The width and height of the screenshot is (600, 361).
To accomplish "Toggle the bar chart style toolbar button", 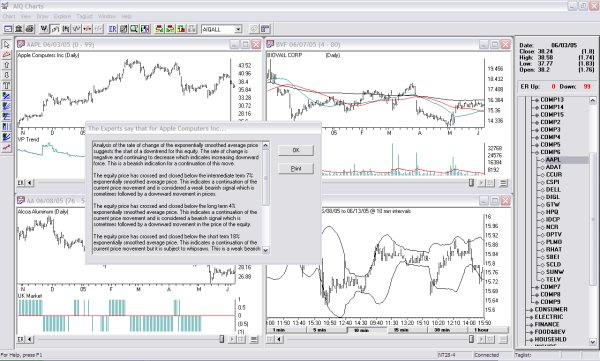I will click(x=66, y=29).
